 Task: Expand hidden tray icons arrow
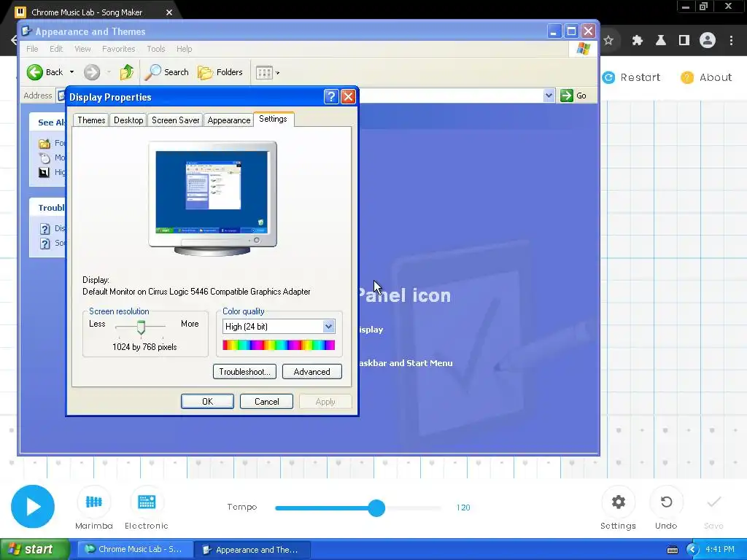point(692,550)
